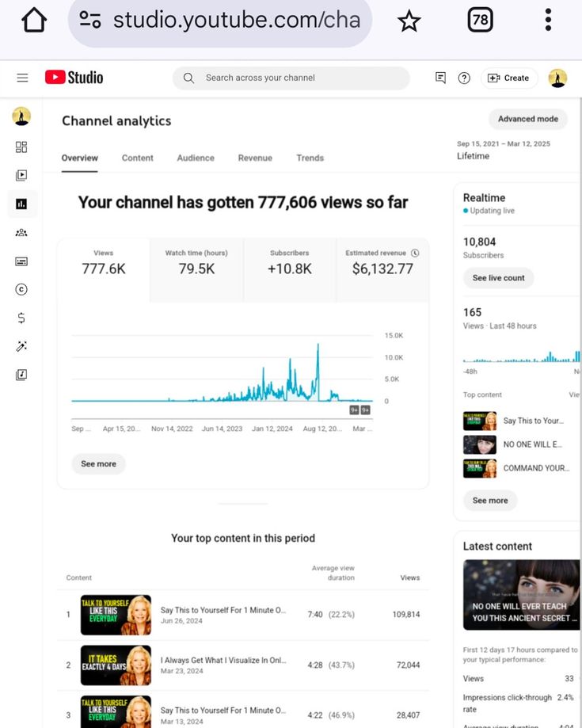Select Analytics sidebar icon

[21, 204]
